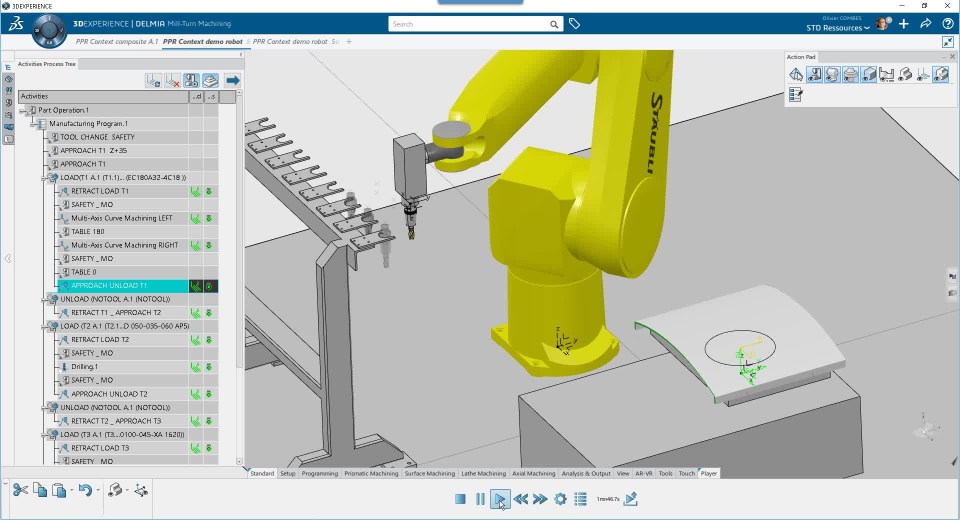
Task: Pause the simulation playback
Action: pyautogui.click(x=480, y=499)
